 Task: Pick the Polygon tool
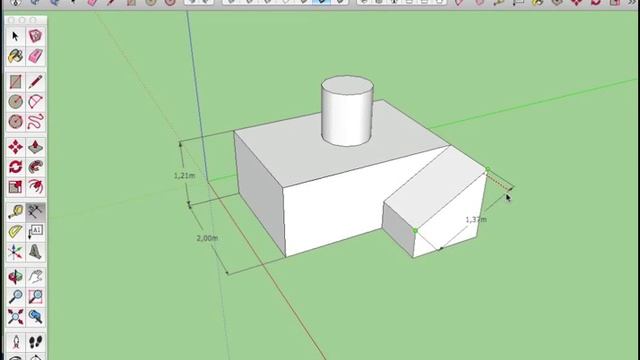point(16,121)
